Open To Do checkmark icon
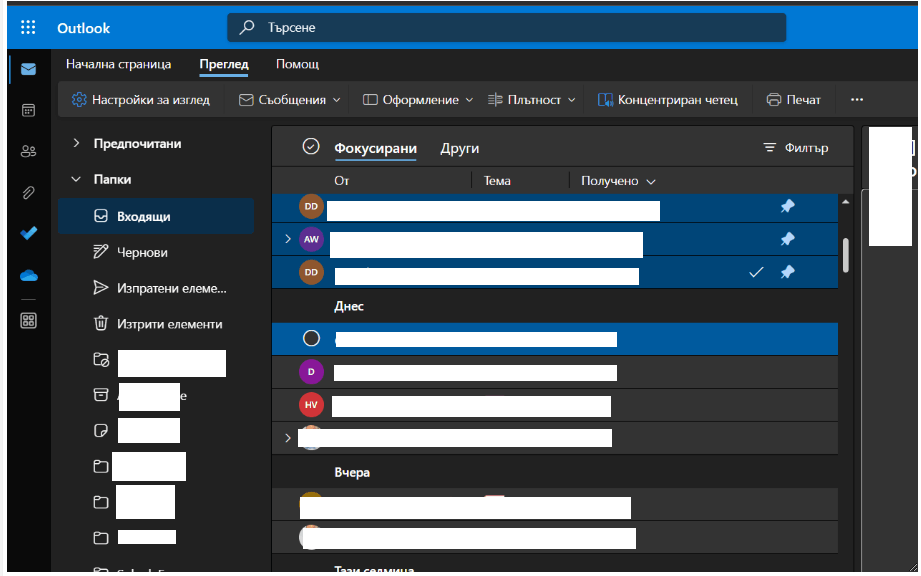This screenshot has width=921, height=576. (x=28, y=233)
